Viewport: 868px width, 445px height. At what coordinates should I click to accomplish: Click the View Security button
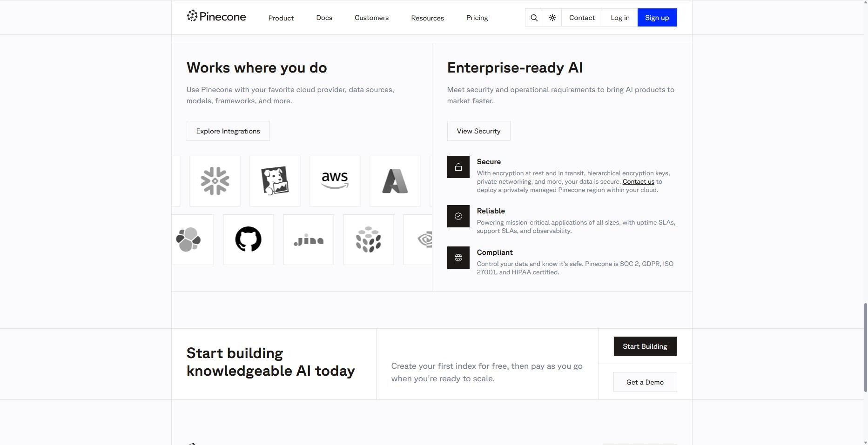(x=479, y=131)
